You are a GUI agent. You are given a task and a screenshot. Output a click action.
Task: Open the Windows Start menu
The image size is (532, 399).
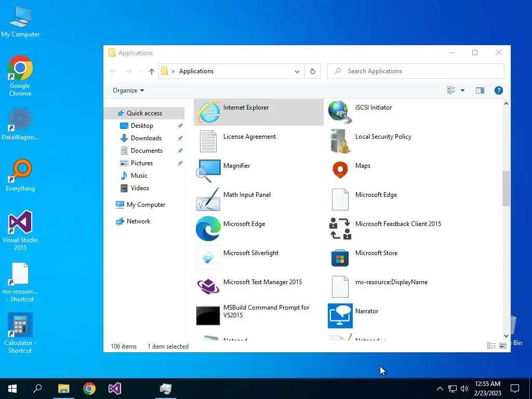[x=12, y=389]
